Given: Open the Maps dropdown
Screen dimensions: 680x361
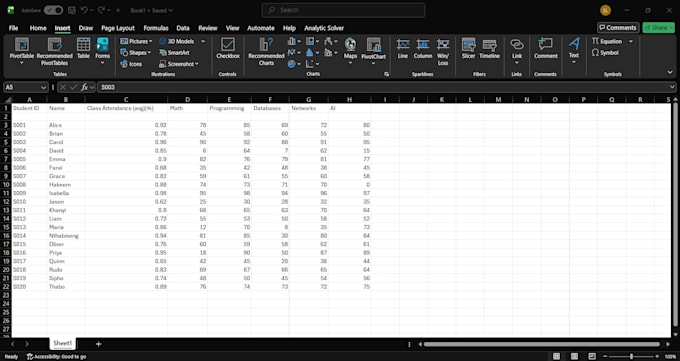Looking at the screenshot, I should tap(350, 63).
